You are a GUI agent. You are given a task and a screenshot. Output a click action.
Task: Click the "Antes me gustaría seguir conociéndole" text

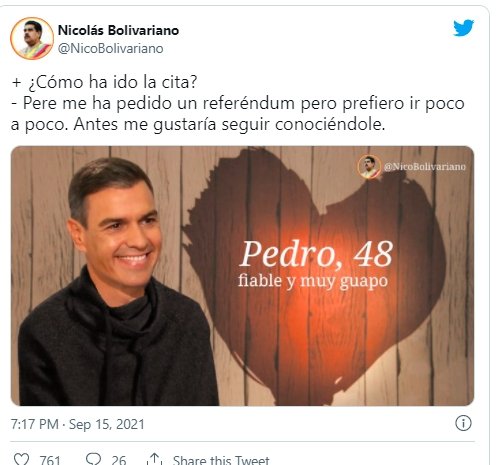[x=229, y=125]
